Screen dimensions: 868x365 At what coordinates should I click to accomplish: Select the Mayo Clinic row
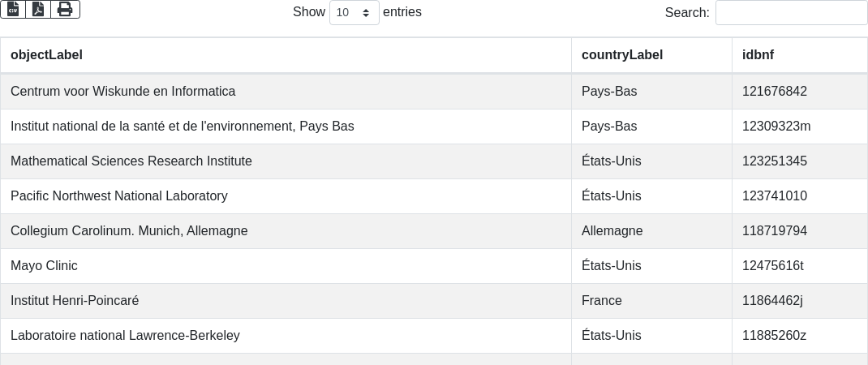(434, 266)
